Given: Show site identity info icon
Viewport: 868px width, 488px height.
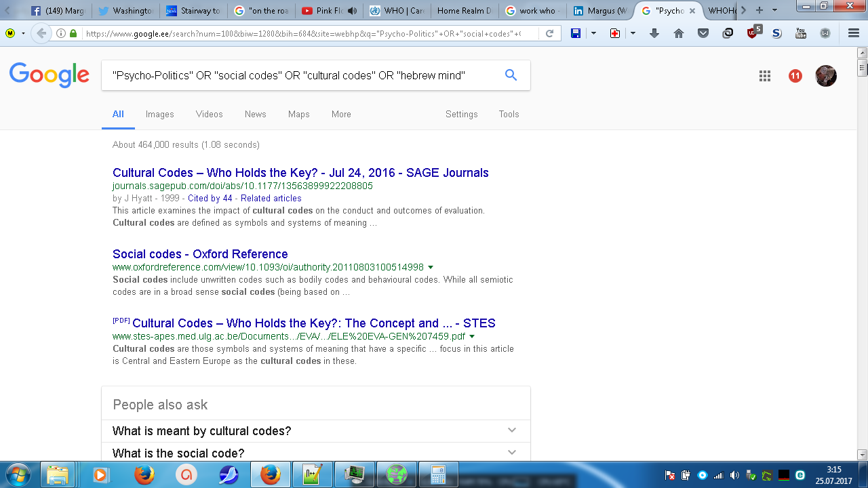Looking at the screenshot, I should (x=61, y=33).
